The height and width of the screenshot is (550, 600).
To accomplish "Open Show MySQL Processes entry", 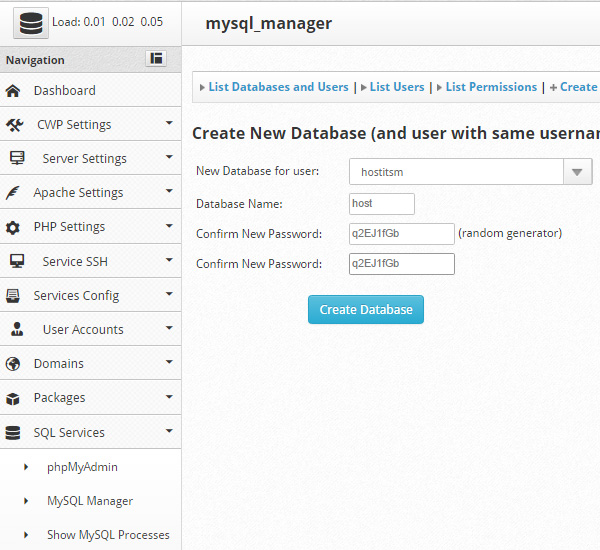I will (x=108, y=535).
